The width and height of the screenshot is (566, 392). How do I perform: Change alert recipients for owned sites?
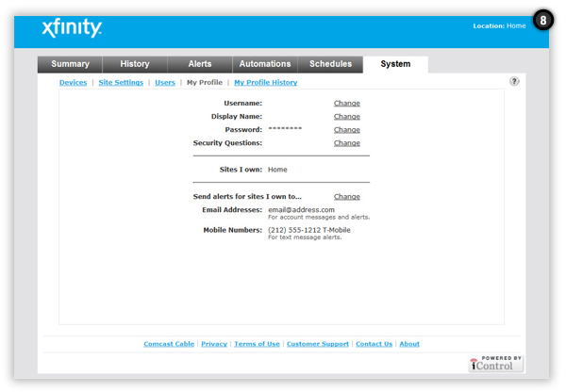[346, 197]
